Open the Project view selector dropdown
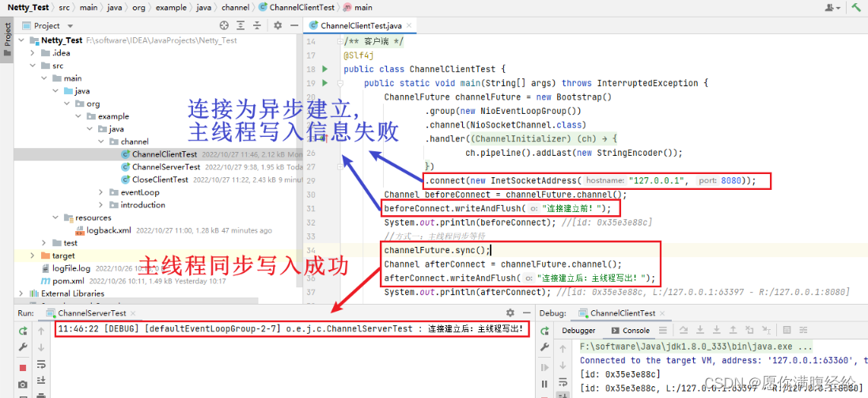The height and width of the screenshot is (398, 868). tap(70, 26)
